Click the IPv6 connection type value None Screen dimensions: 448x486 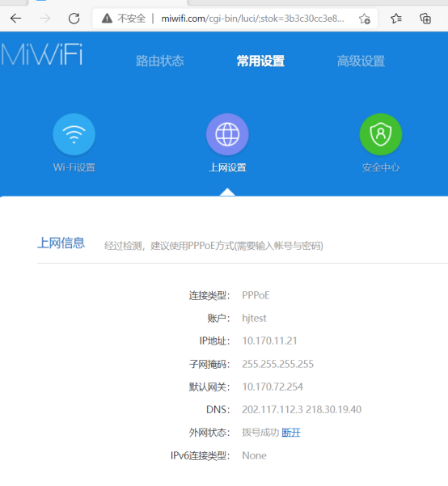(254, 455)
